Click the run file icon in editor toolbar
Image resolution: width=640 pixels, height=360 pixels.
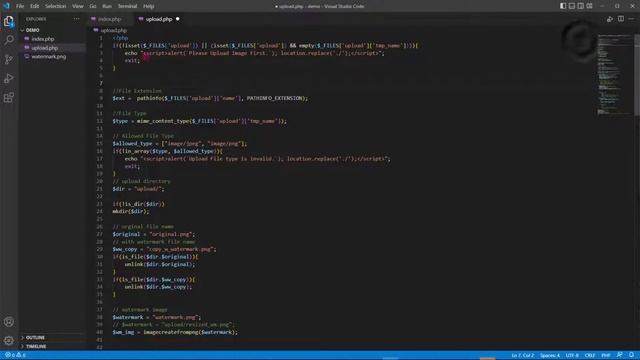610,19
